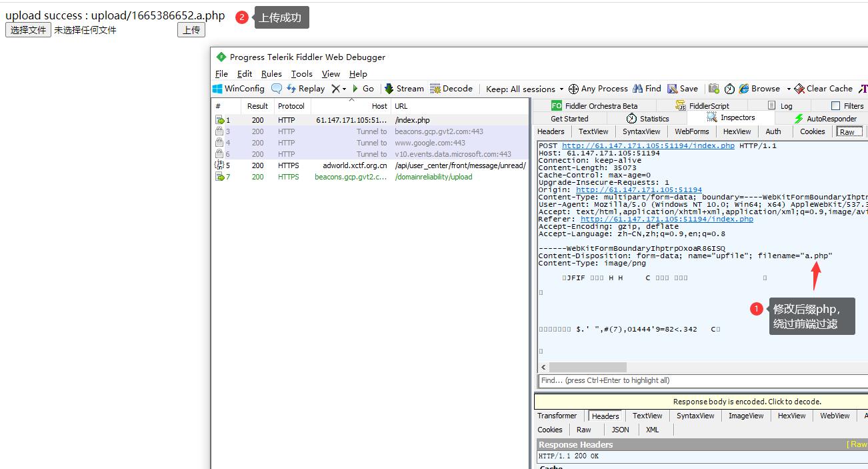The height and width of the screenshot is (469, 868).
Task: Select request inspector Raw tab
Action: [x=849, y=131]
